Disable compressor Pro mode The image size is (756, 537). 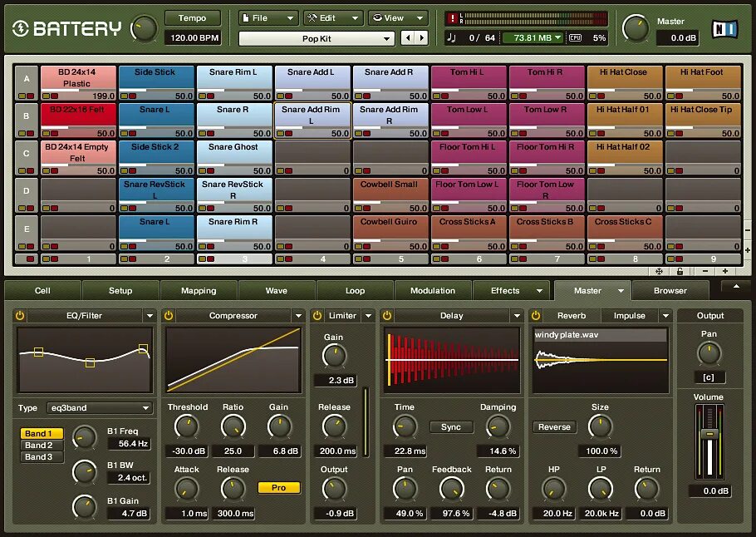click(278, 487)
